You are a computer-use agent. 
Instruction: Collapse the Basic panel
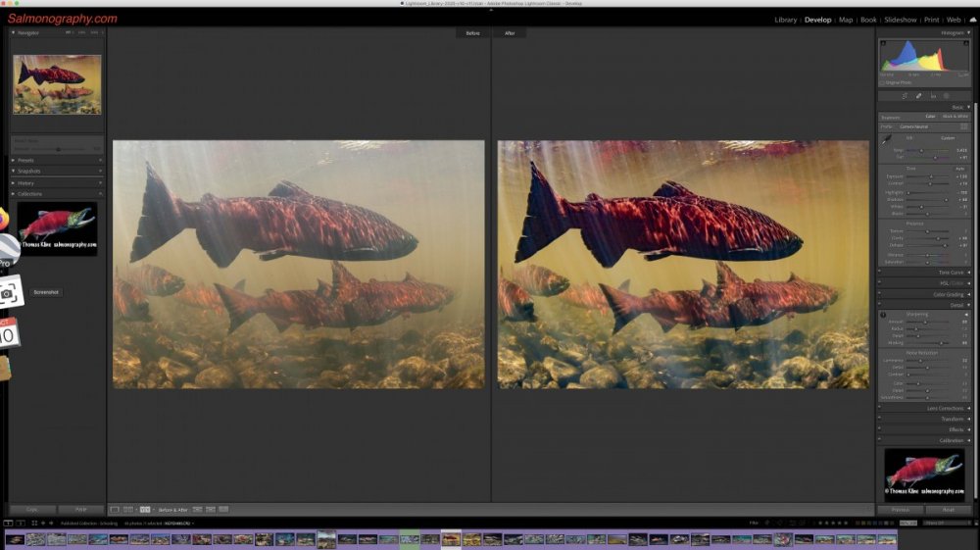coord(969,107)
